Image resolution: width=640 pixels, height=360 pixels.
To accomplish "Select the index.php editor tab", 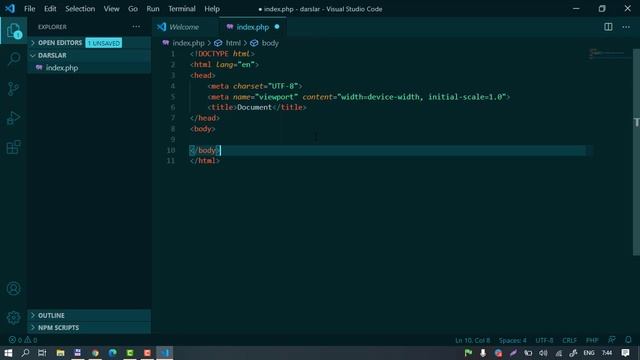I will click(253, 27).
